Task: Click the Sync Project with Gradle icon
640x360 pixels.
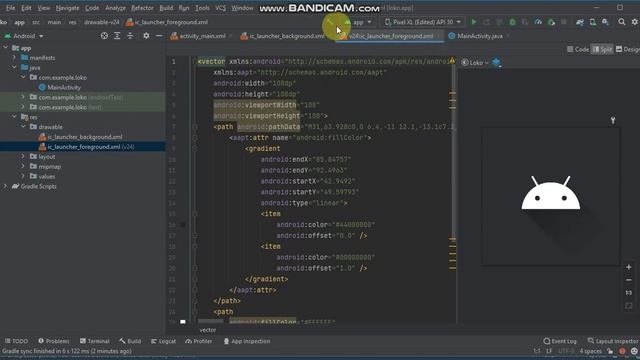Action: (x=580, y=22)
